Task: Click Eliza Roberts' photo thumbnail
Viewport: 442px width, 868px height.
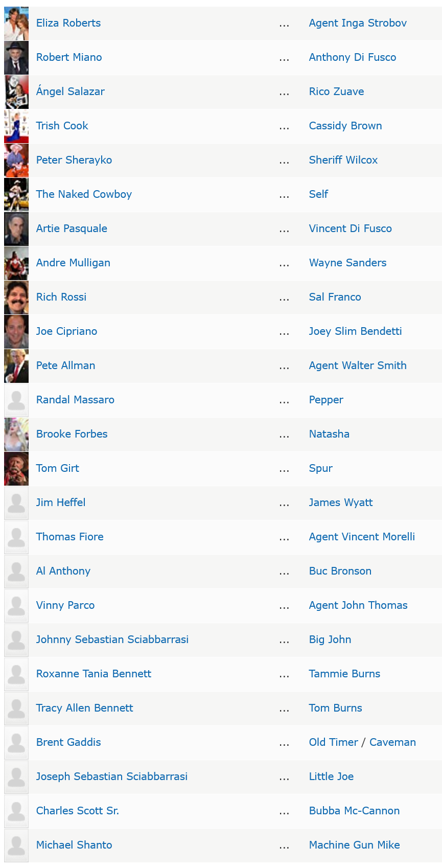Action: coord(16,23)
